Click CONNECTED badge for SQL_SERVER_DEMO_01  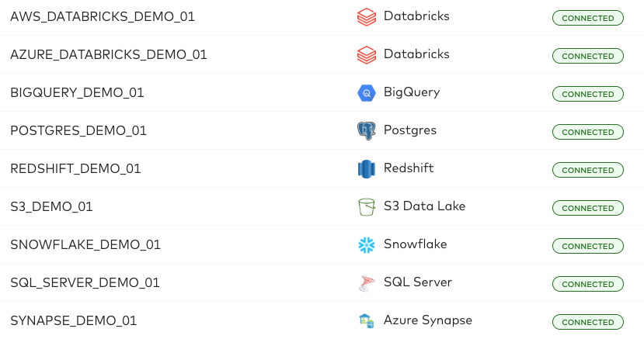(588, 284)
